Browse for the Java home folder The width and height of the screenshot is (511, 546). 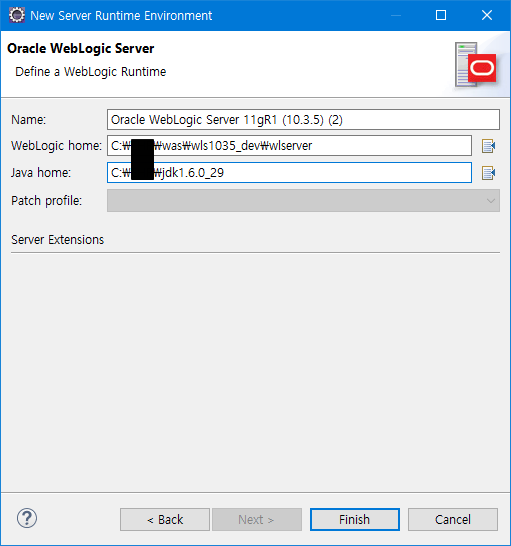(x=488, y=173)
